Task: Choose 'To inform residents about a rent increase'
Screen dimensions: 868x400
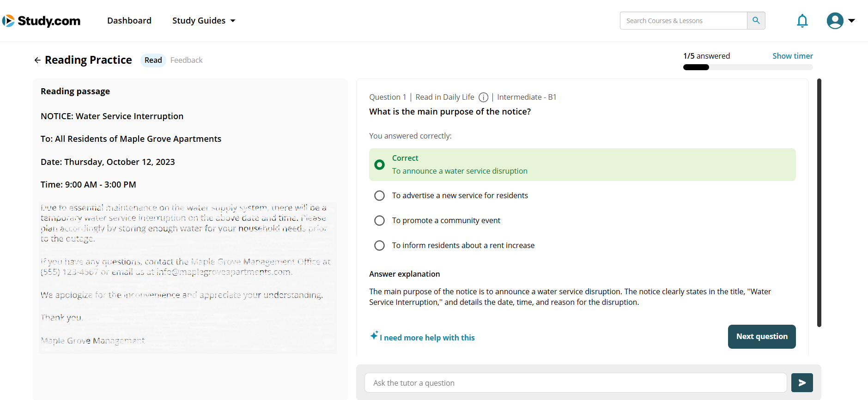Action: pyautogui.click(x=379, y=245)
